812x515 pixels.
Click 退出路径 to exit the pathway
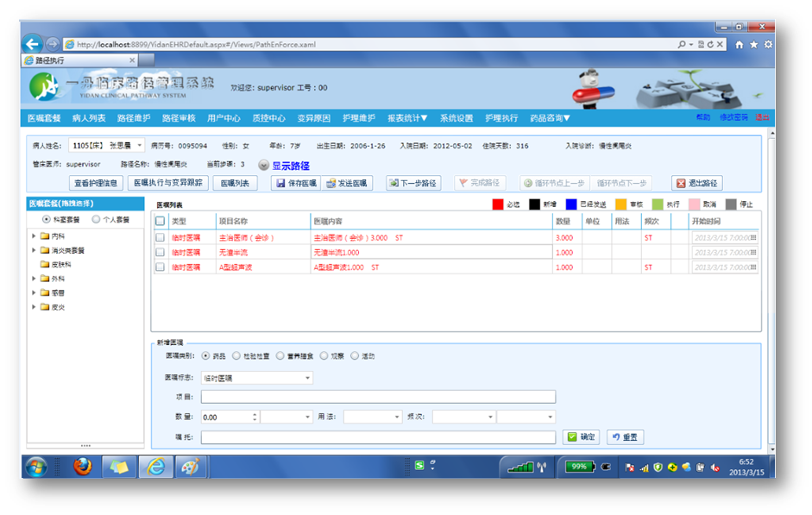point(697,183)
